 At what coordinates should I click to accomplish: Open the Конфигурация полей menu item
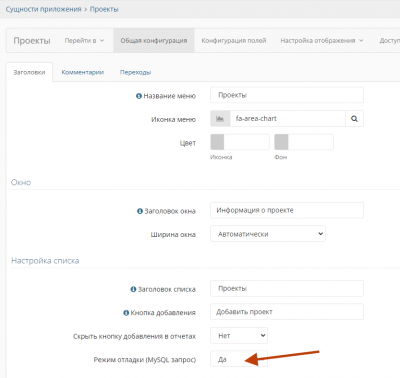pos(234,41)
